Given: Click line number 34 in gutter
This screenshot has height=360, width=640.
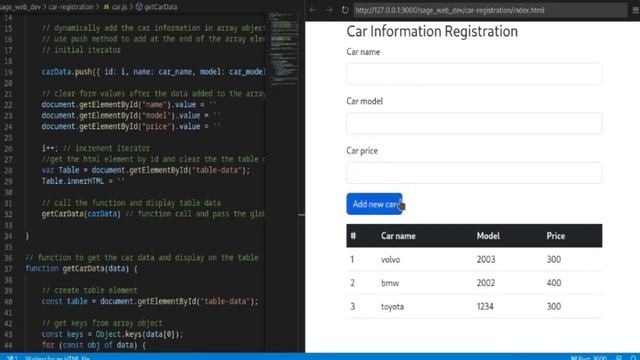Looking at the screenshot, I should click(x=8, y=236).
